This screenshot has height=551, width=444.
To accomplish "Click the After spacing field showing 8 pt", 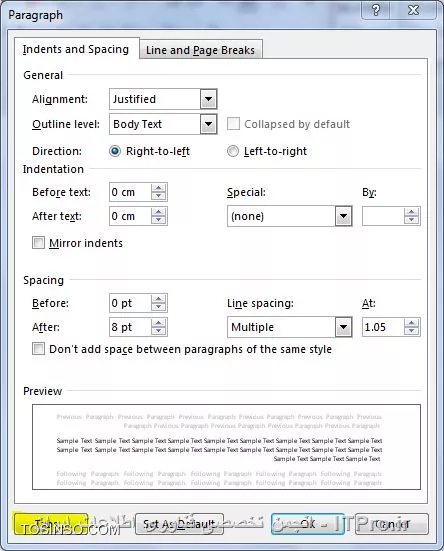I will 130,327.
